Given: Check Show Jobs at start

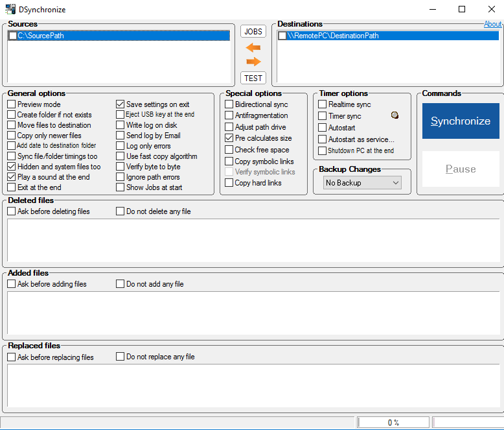Looking at the screenshot, I should (120, 187).
